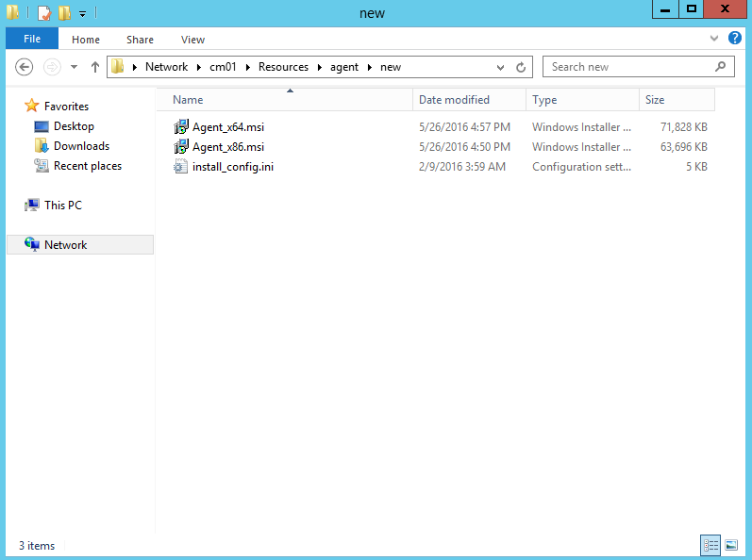
Task: Switch to Details view layout
Action: 710,545
